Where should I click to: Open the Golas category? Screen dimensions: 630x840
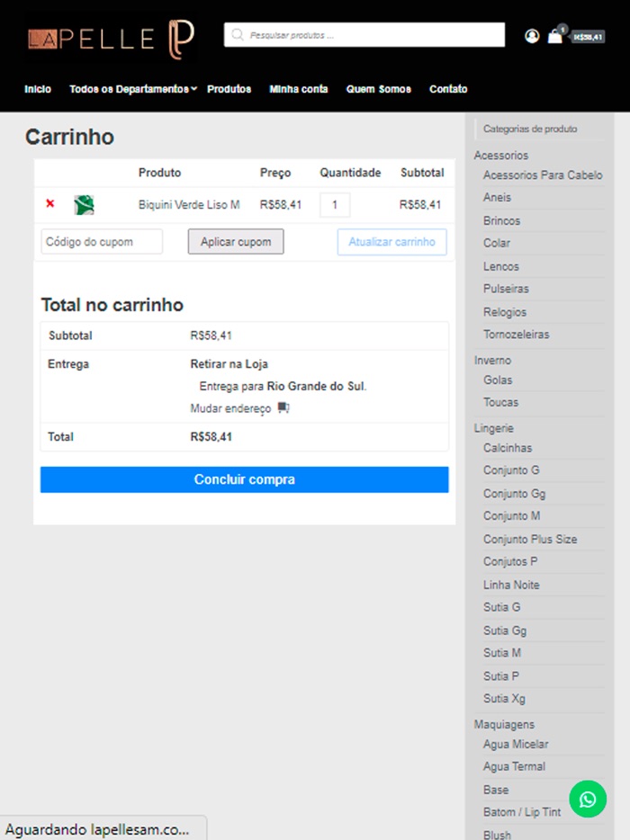point(498,380)
